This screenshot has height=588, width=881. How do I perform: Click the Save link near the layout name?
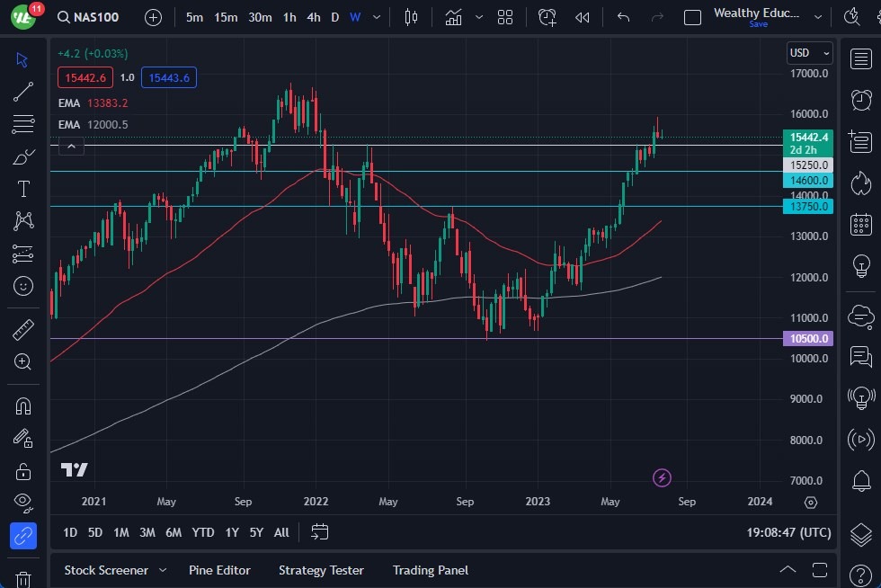[x=758, y=24]
